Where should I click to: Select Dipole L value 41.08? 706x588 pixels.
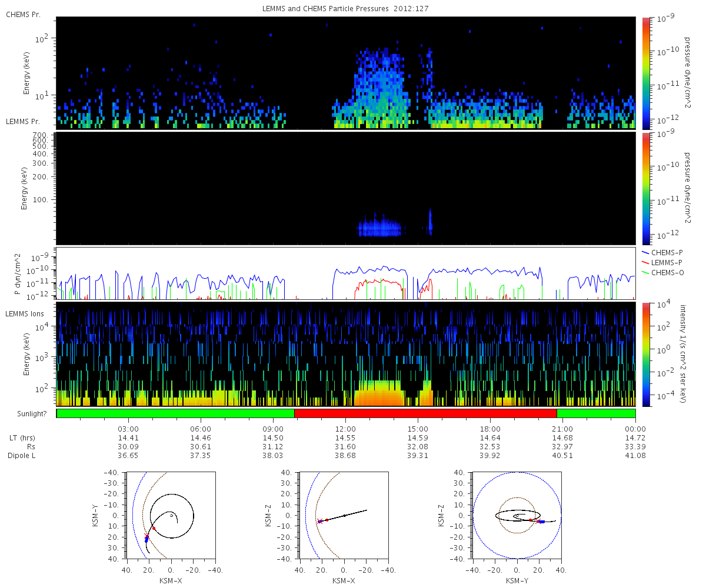tap(635, 456)
